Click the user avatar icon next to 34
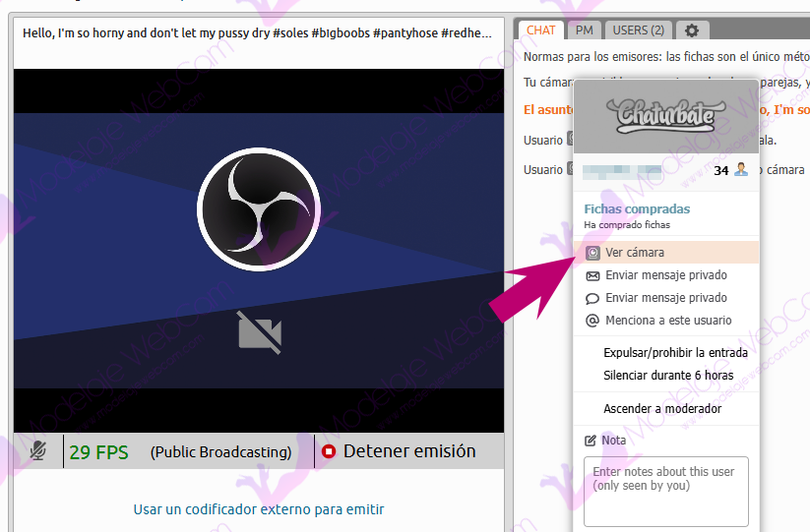810x532 pixels. (x=740, y=170)
